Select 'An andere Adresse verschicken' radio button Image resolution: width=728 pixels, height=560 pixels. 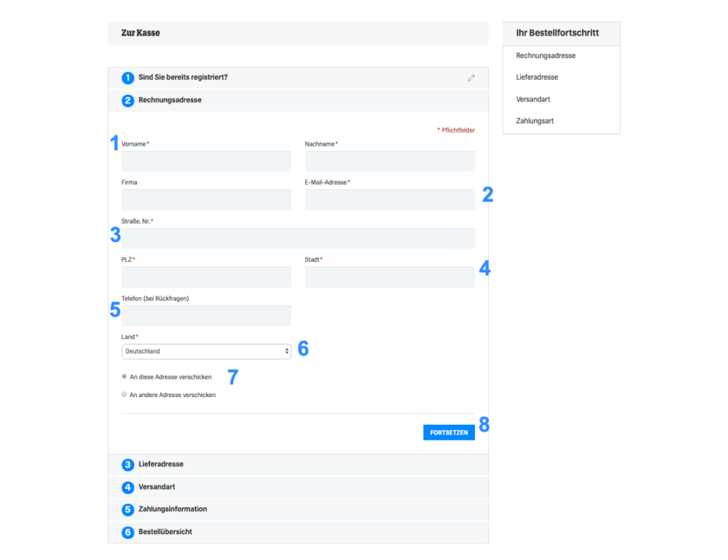(124, 394)
